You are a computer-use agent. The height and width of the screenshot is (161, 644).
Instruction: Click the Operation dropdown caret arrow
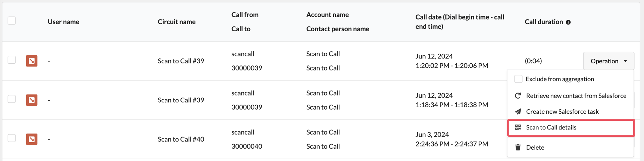[x=625, y=61]
